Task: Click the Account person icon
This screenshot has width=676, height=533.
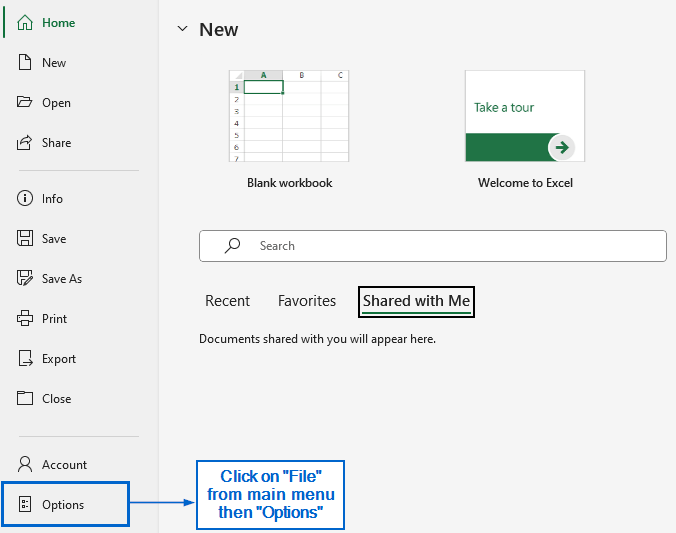Action: click(x=25, y=465)
